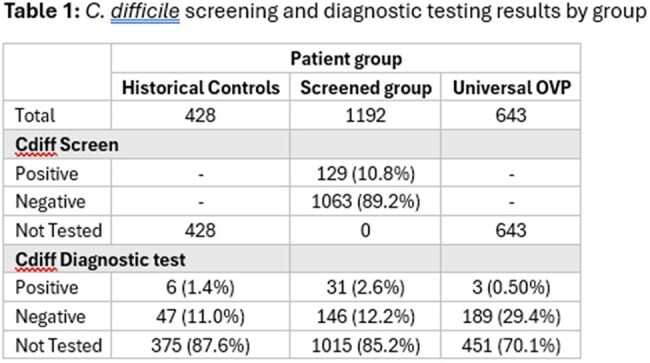Select the Not Tested 428 cell under Cdiff Screen
The height and width of the screenshot is (363, 650).
(x=201, y=230)
